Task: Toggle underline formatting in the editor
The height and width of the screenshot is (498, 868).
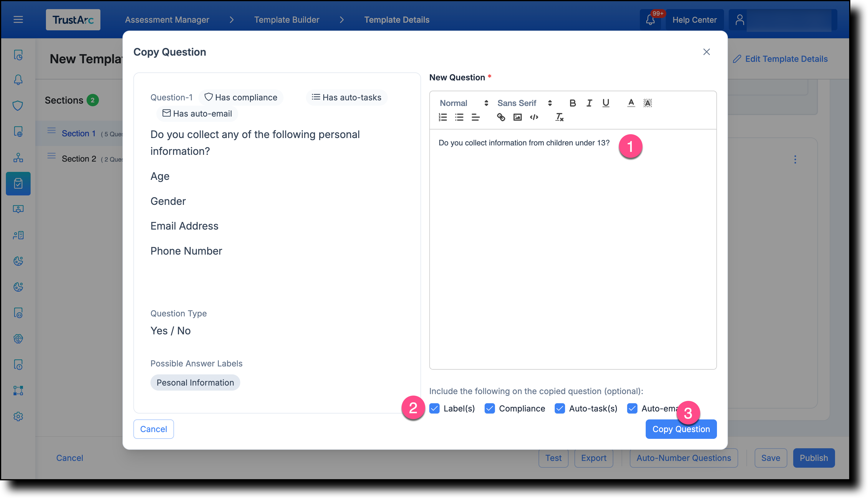Action: tap(606, 103)
